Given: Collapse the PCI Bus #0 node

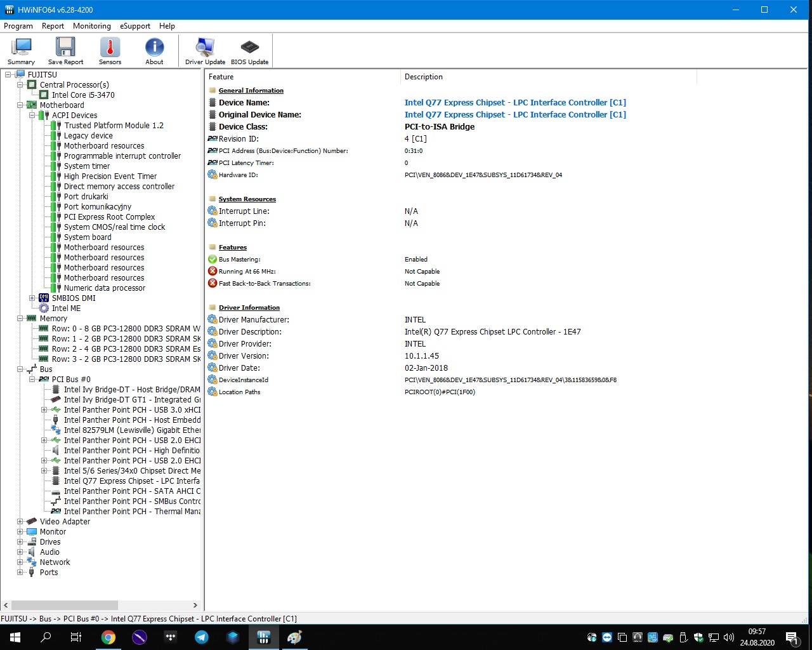Looking at the screenshot, I should pyautogui.click(x=32, y=380).
